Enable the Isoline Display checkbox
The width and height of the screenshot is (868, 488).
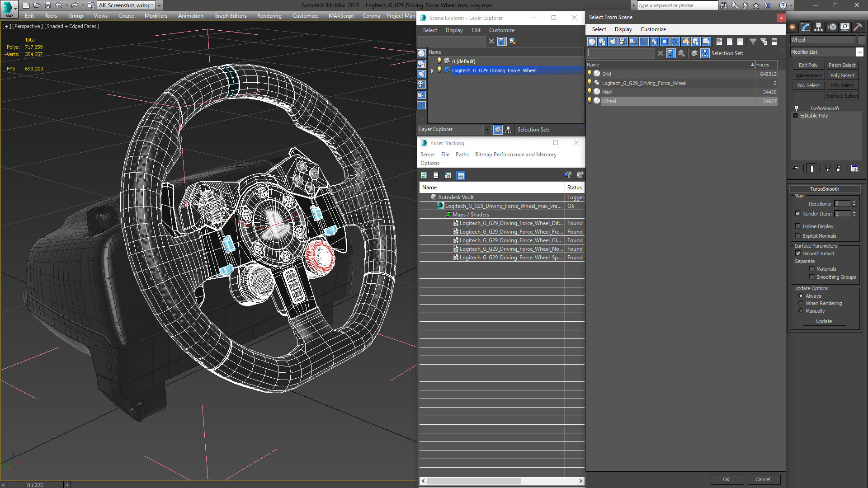pos(798,226)
